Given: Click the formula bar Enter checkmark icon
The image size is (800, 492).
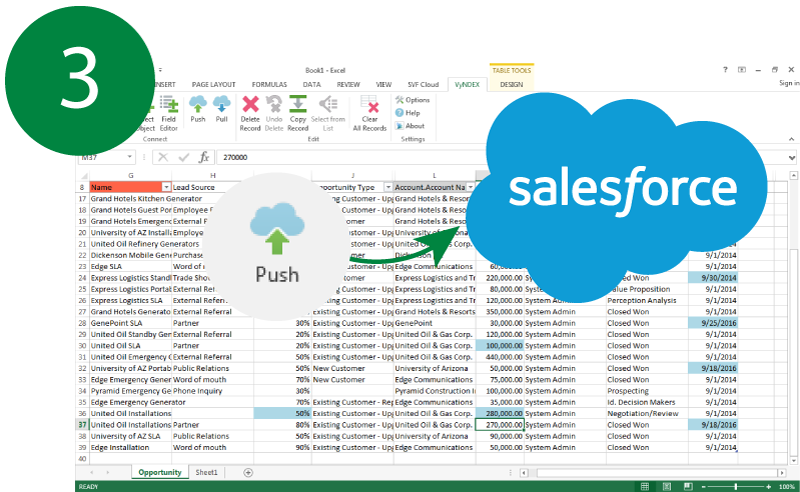Looking at the screenshot, I should [184, 157].
